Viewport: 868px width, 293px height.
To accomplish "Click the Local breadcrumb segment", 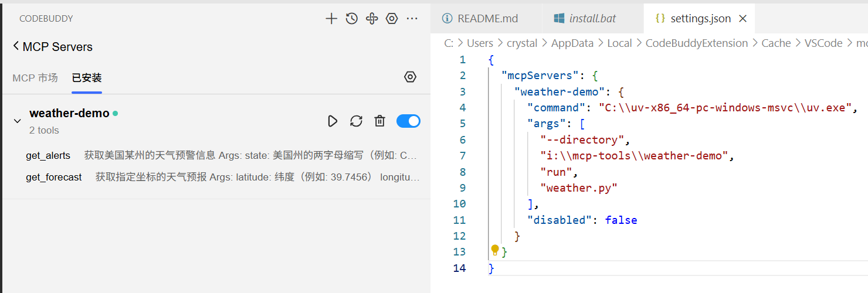I will tap(619, 43).
